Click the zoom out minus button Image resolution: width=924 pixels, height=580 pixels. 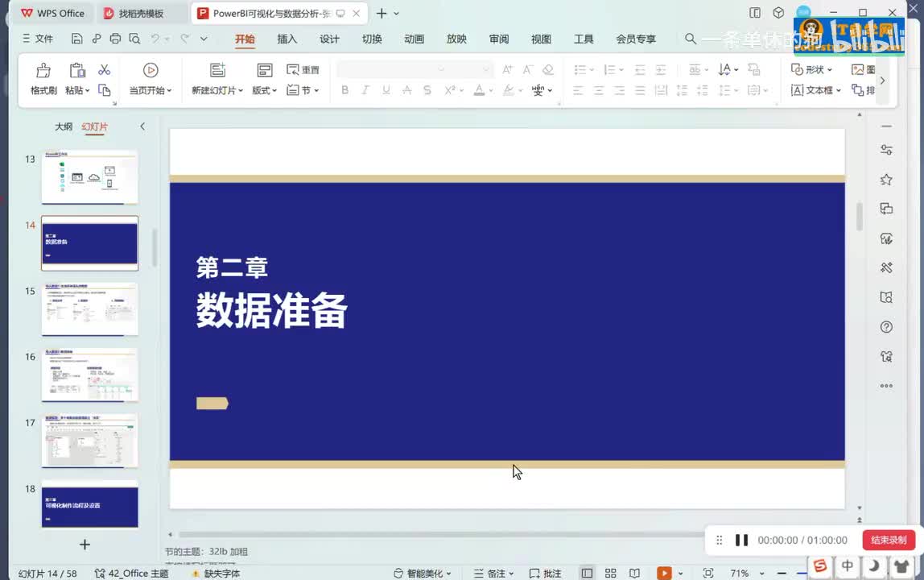tap(782, 573)
